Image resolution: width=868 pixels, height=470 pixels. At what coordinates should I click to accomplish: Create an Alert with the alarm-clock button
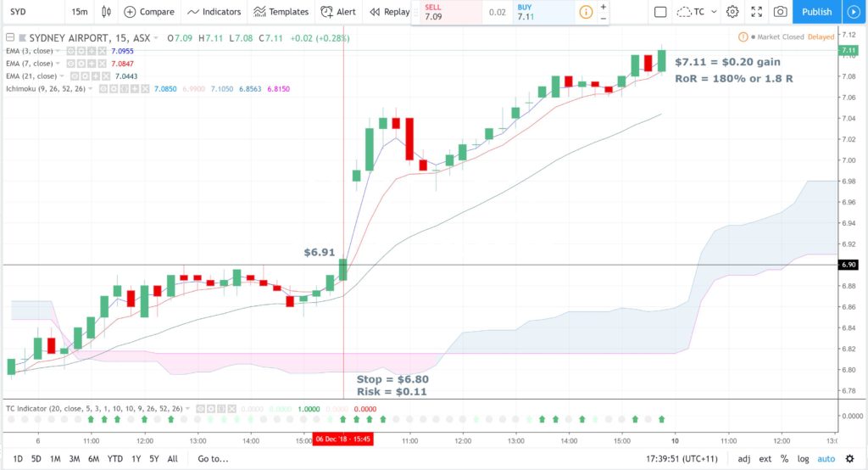(338, 12)
